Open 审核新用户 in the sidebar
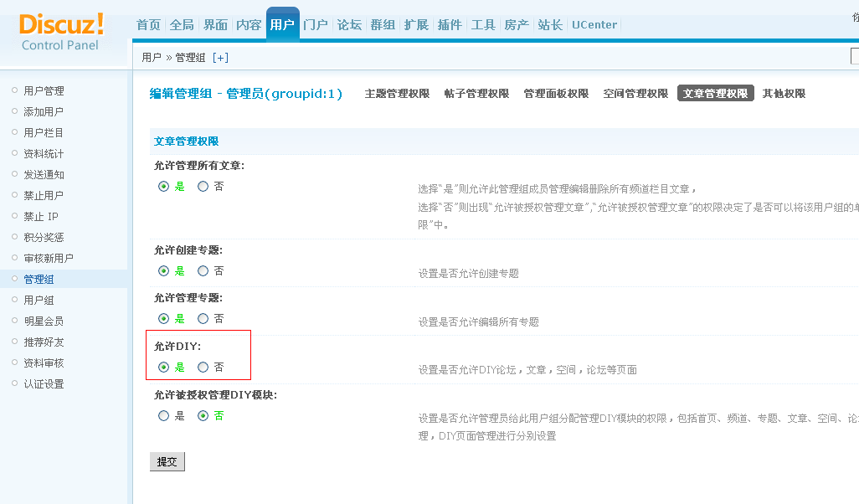The width and height of the screenshot is (859, 504). tap(49, 258)
